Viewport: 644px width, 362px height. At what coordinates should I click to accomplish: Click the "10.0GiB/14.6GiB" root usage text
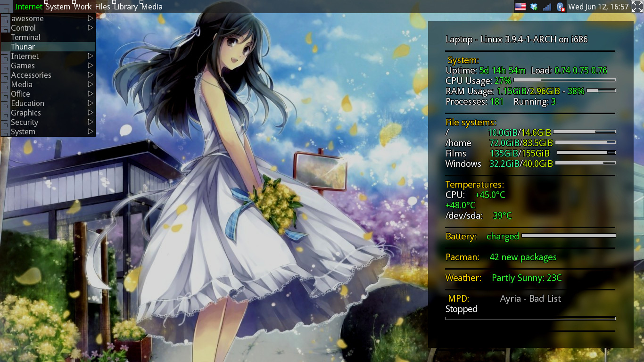pyautogui.click(x=520, y=133)
